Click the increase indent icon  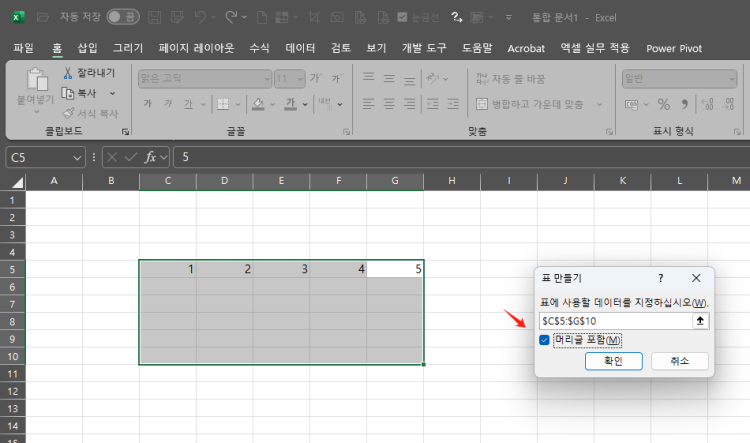(452, 104)
